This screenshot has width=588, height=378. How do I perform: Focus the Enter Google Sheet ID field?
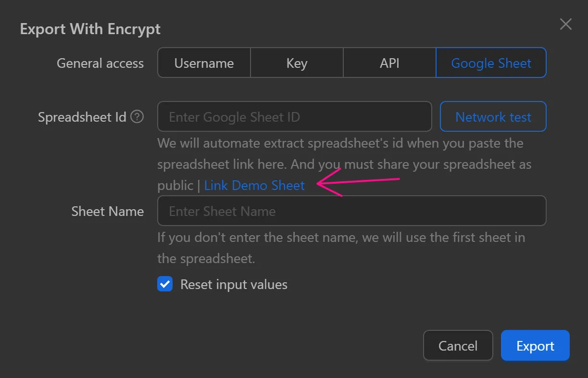(x=295, y=116)
